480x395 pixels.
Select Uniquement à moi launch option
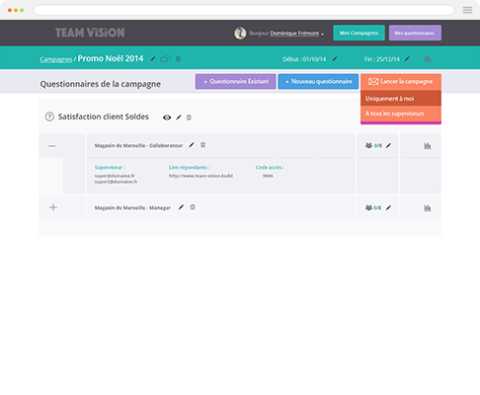[401, 99]
